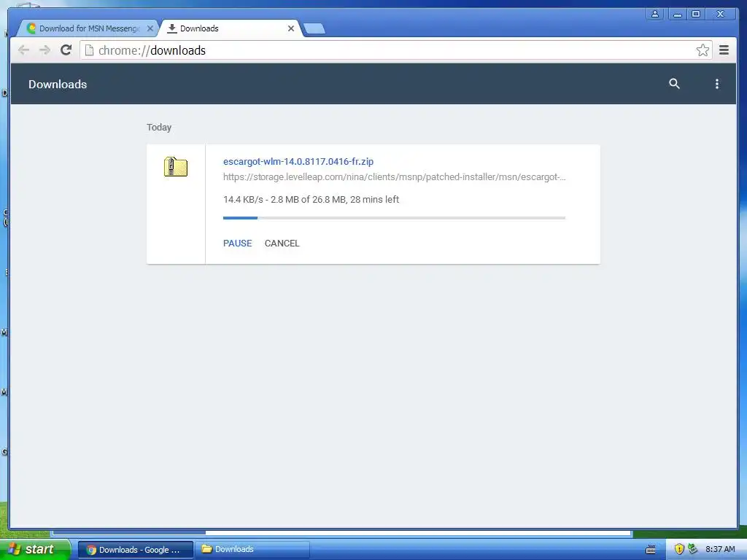Open the Chrome user profile button
This screenshot has width=747, height=560.
655,14
